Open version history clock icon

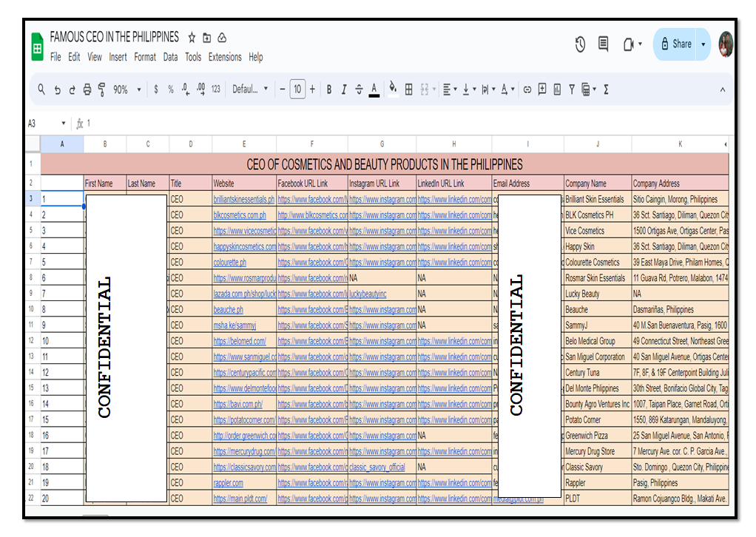pos(580,44)
